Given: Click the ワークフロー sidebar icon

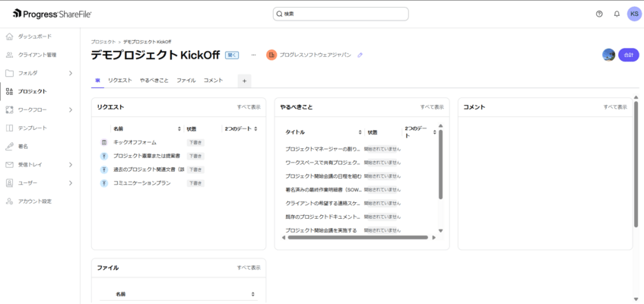Looking at the screenshot, I should coord(9,109).
